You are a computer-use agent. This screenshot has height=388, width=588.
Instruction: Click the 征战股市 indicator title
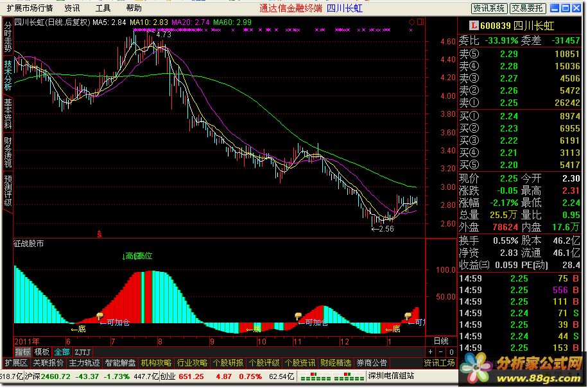coord(29,244)
